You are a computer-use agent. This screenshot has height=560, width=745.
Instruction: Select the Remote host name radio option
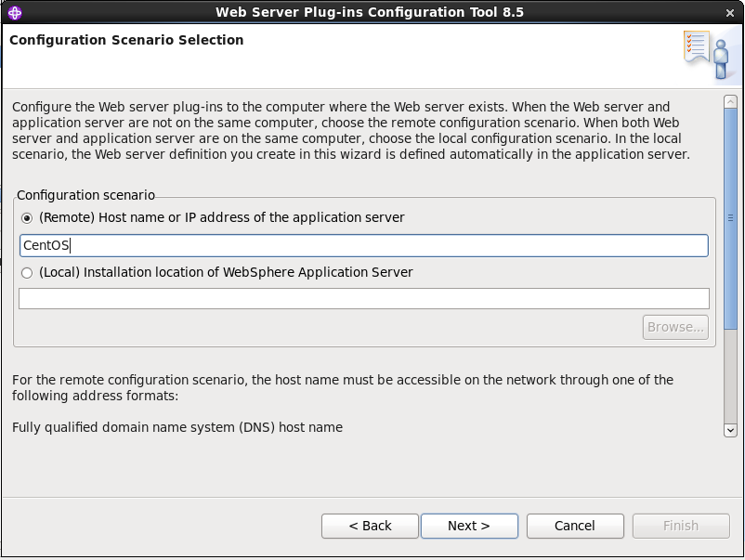tap(27, 218)
